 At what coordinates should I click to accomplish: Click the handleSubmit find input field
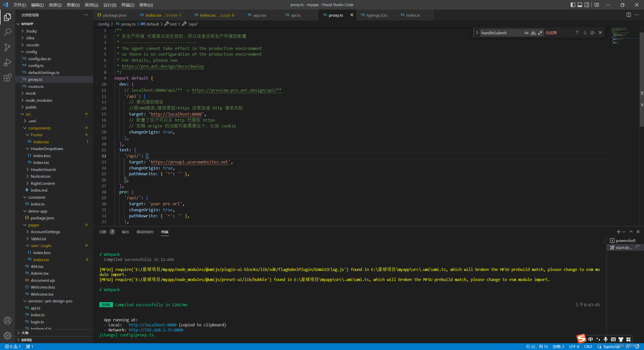click(501, 33)
